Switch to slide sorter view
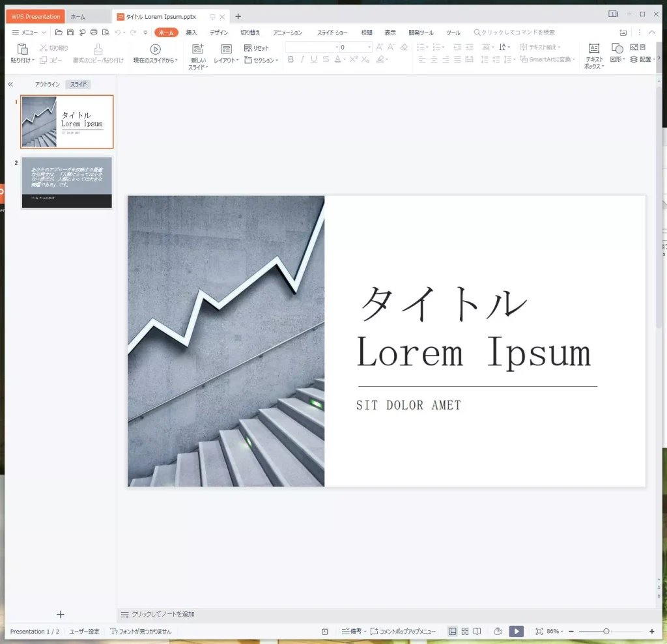 coord(465,631)
